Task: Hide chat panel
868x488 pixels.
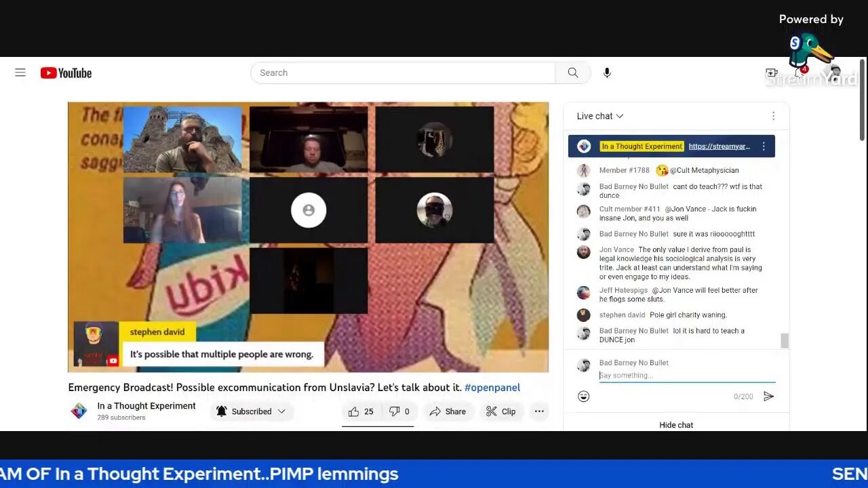Action: click(676, 425)
